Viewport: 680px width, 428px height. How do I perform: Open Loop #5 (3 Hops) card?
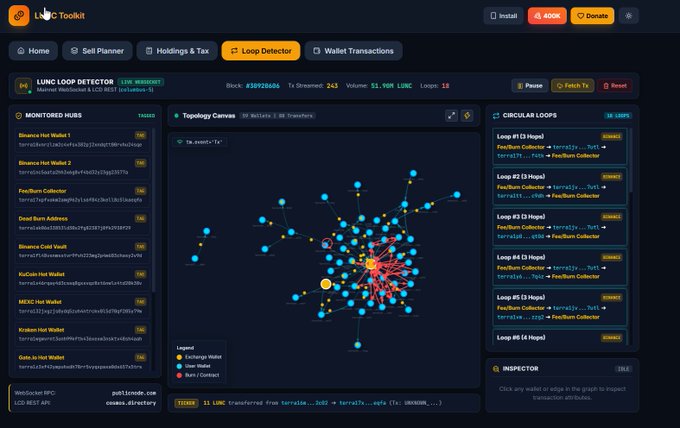560,307
